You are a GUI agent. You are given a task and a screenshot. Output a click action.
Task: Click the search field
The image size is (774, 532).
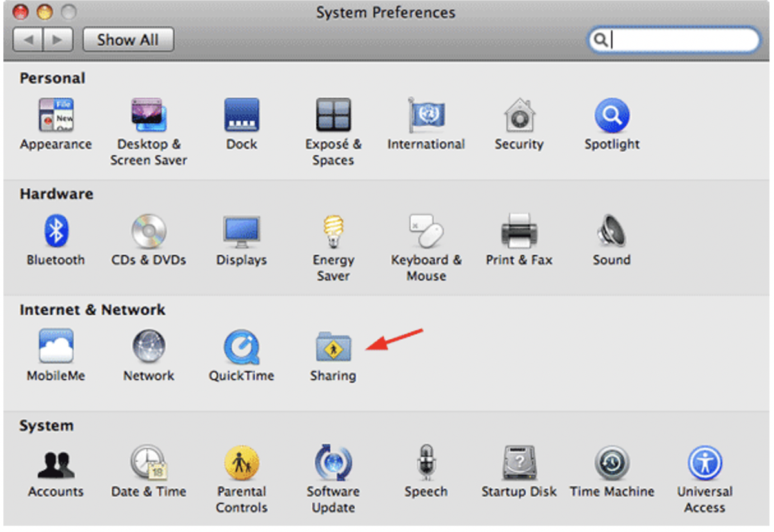[674, 39]
